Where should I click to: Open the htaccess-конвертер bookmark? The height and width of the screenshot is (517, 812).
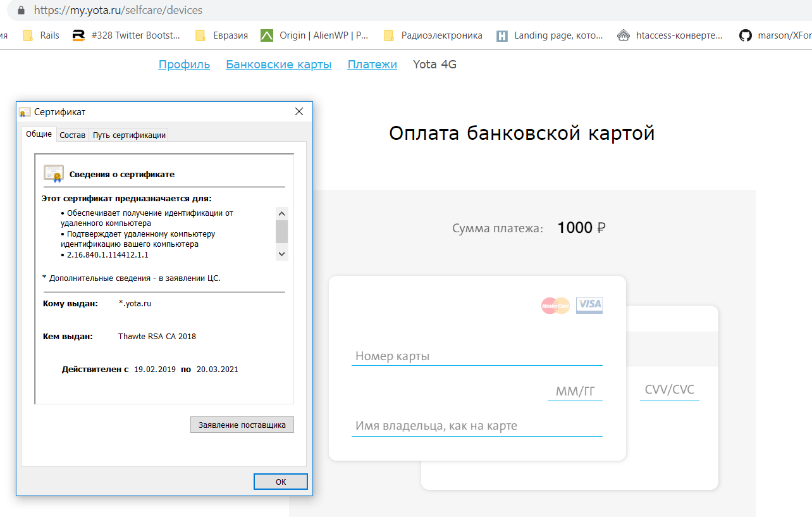670,35
